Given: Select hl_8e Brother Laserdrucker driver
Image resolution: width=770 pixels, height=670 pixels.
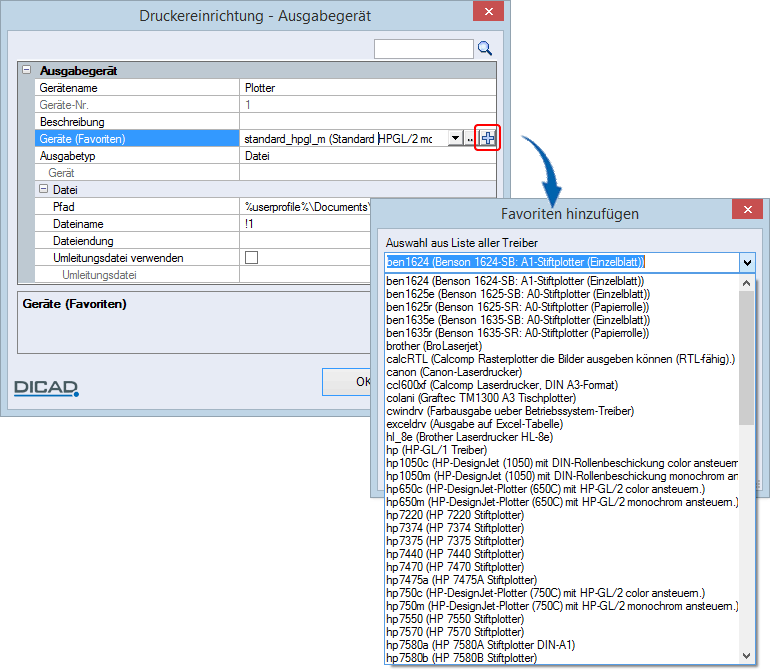Looking at the screenshot, I should pyautogui.click(x=562, y=437).
